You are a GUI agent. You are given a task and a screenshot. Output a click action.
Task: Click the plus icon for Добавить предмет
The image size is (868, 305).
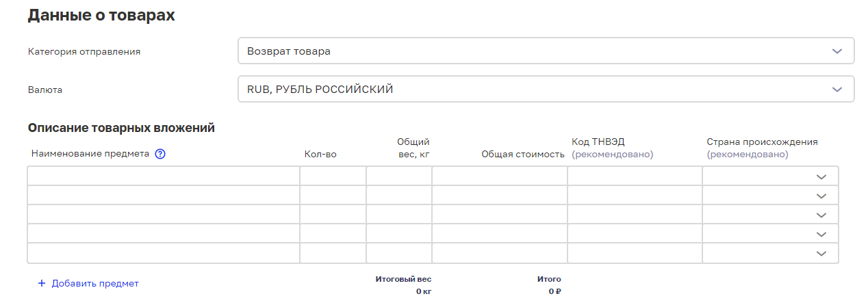click(42, 283)
